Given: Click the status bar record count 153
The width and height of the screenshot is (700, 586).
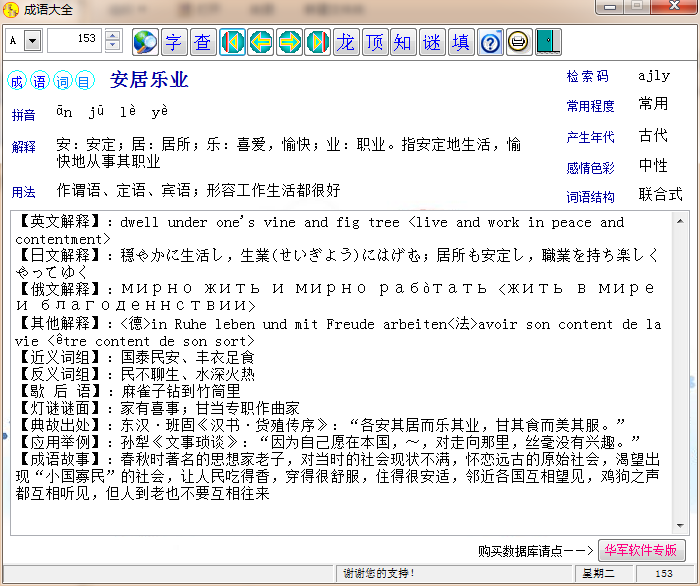Looking at the screenshot, I should [664, 574].
